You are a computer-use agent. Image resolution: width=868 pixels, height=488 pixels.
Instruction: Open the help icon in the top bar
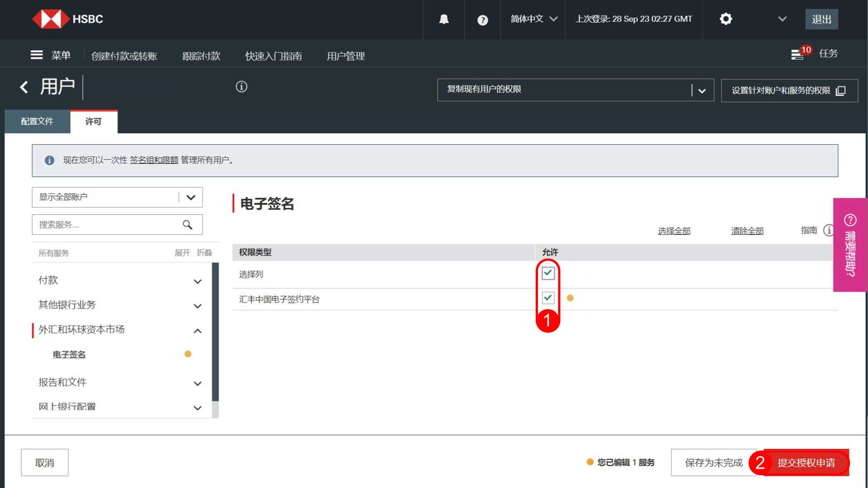coord(482,19)
